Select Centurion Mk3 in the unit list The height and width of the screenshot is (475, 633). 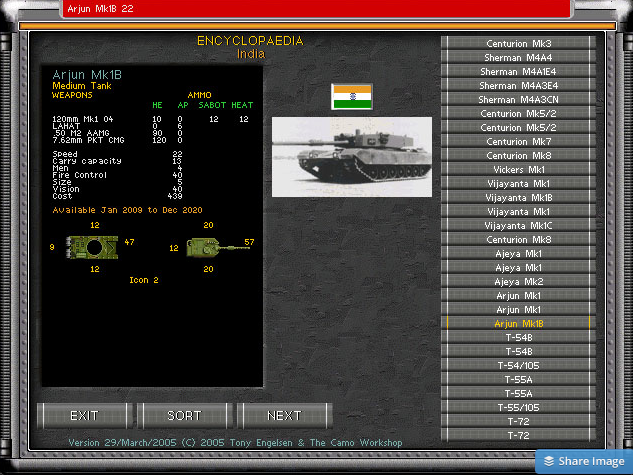(518, 44)
